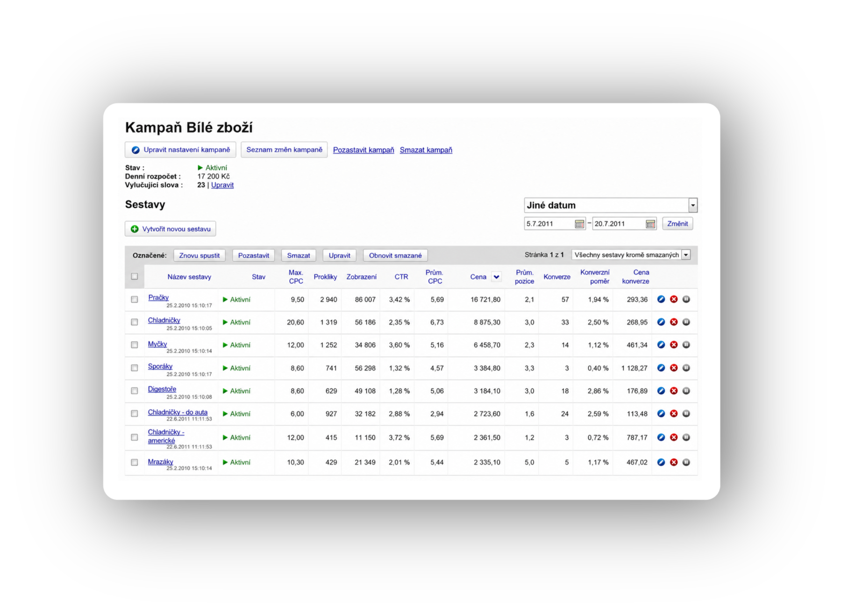Select the Chladničky - do auta checkbox
Image resolution: width=841 pixels, height=616 pixels.
tap(135, 414)
